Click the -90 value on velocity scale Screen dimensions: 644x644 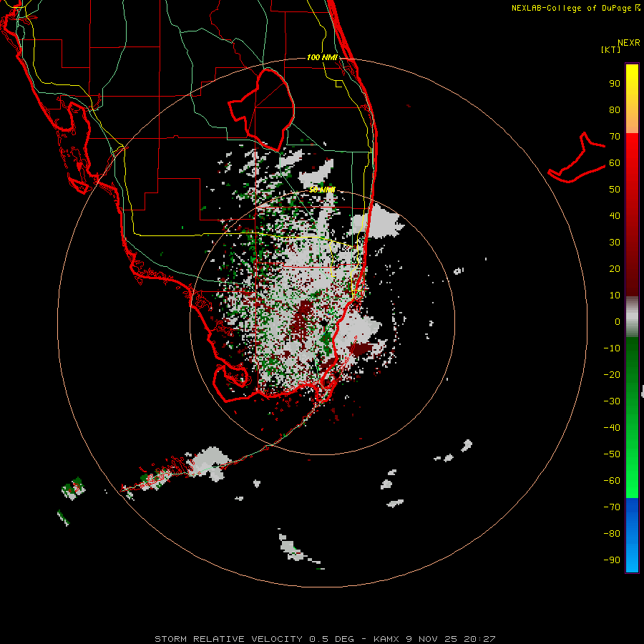[x=612, y=560]
